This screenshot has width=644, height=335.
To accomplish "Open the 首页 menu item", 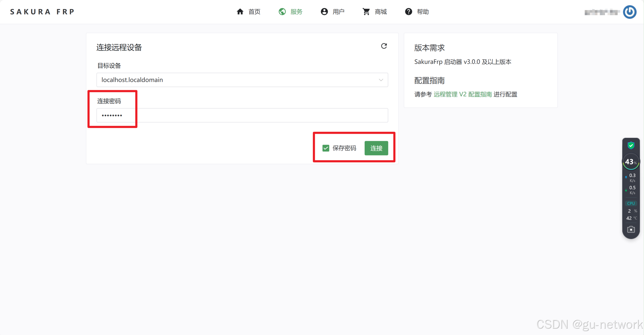I will tap(254, 12).
